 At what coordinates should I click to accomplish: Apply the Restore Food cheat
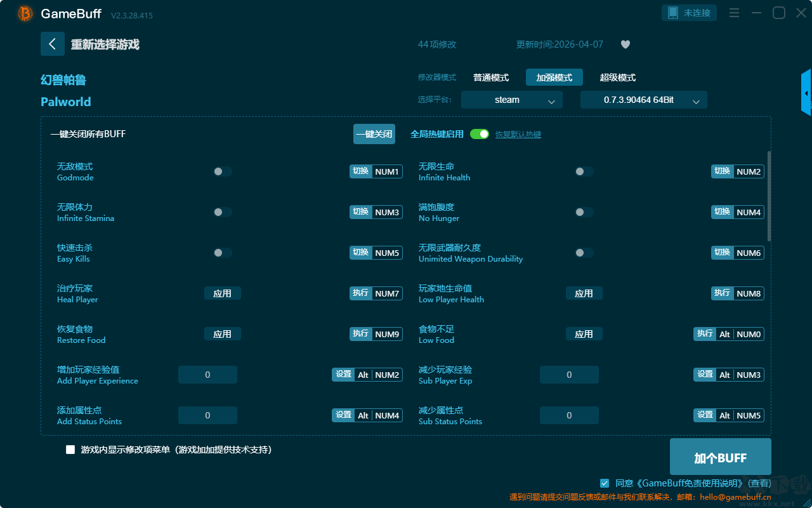point(223,334)
